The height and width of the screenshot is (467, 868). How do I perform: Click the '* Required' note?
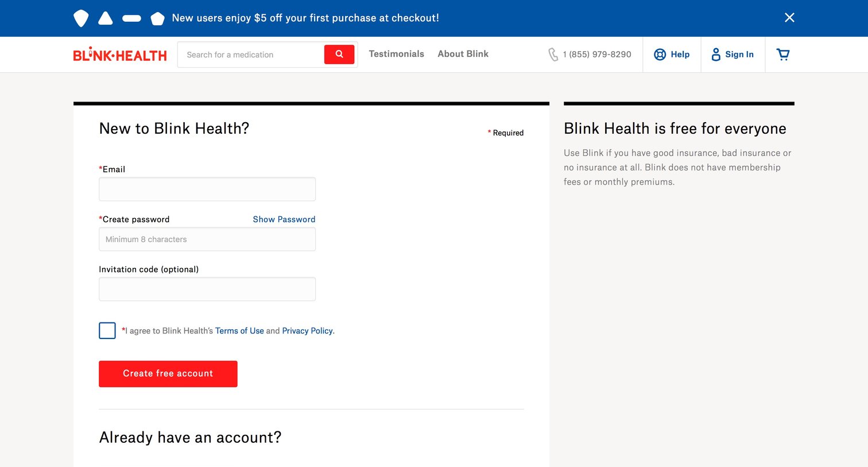[506, 133]
